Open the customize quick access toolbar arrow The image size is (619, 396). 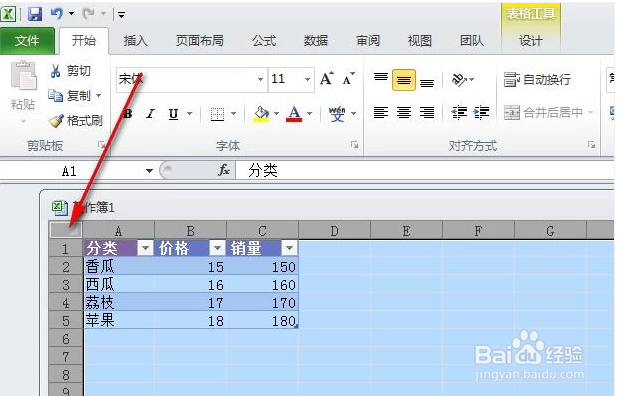122,15
